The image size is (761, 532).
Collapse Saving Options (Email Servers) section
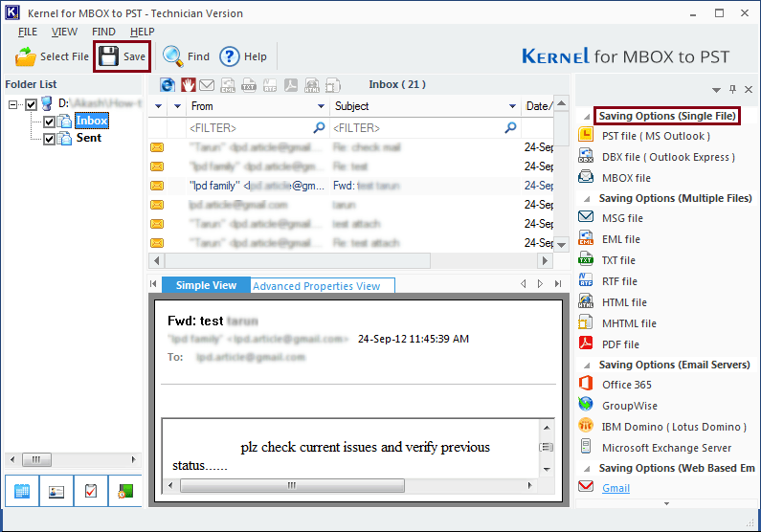587,366
